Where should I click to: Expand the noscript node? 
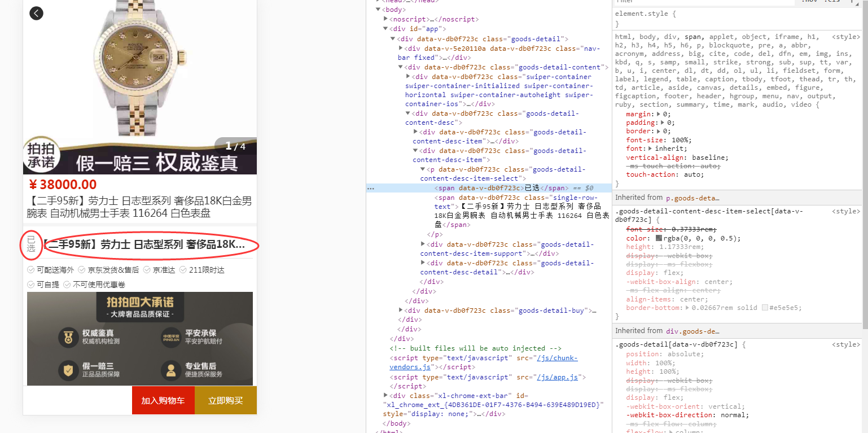click(x=385, y=19)
